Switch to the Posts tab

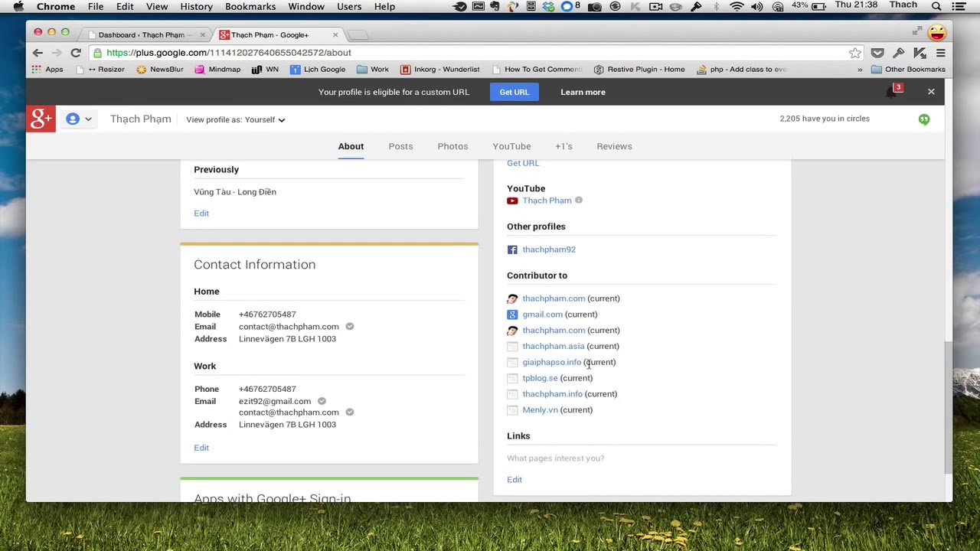400,146
